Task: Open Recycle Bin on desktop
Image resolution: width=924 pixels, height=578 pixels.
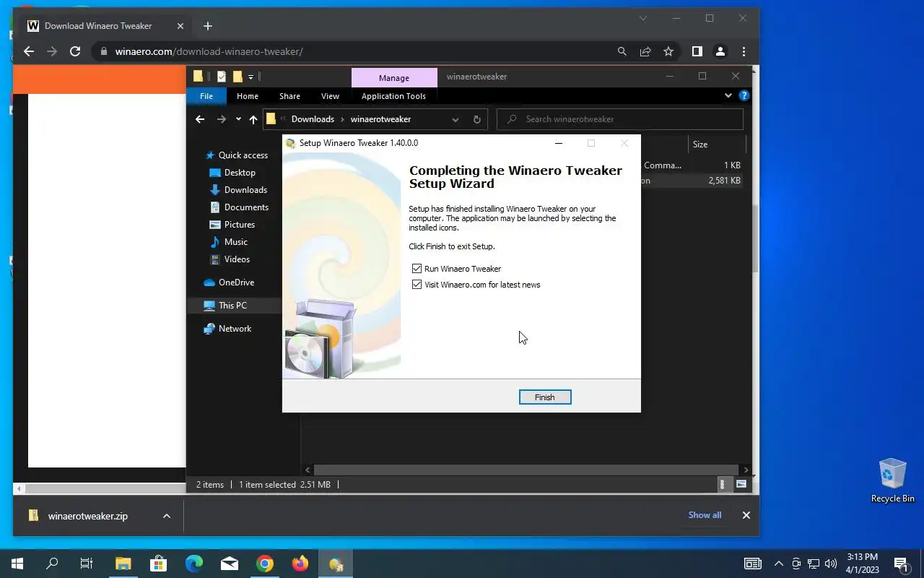Action: (x=893, y=480)
